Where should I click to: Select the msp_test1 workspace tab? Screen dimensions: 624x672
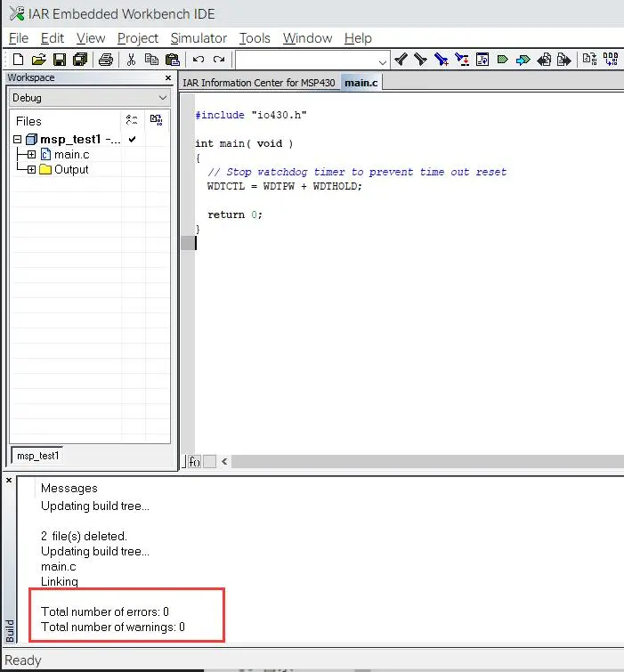coord(37,456)
